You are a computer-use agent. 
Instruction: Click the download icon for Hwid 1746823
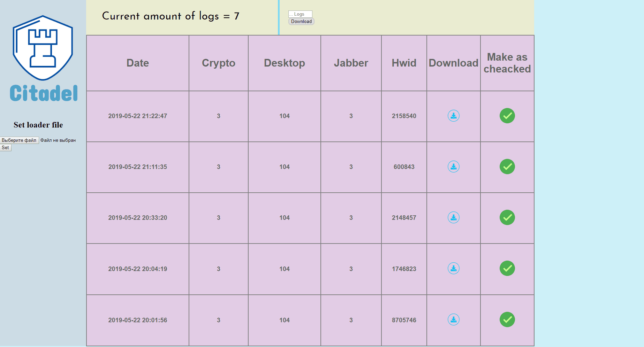[453, 268]
